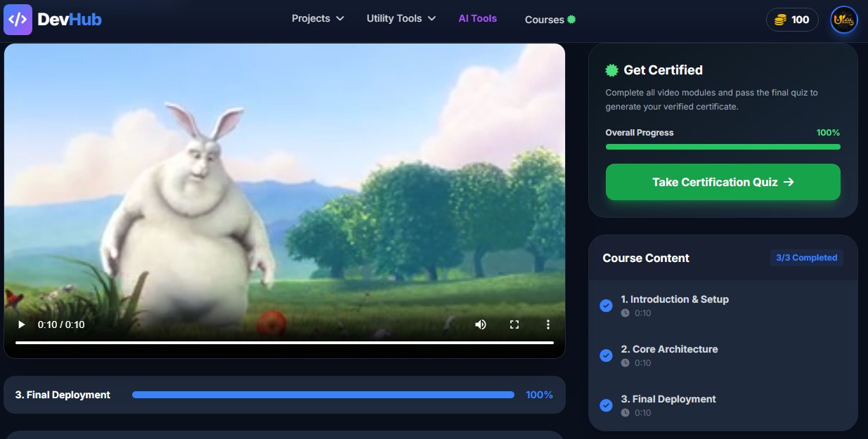
Task: Click the Course Content heading
Action: 646,258
